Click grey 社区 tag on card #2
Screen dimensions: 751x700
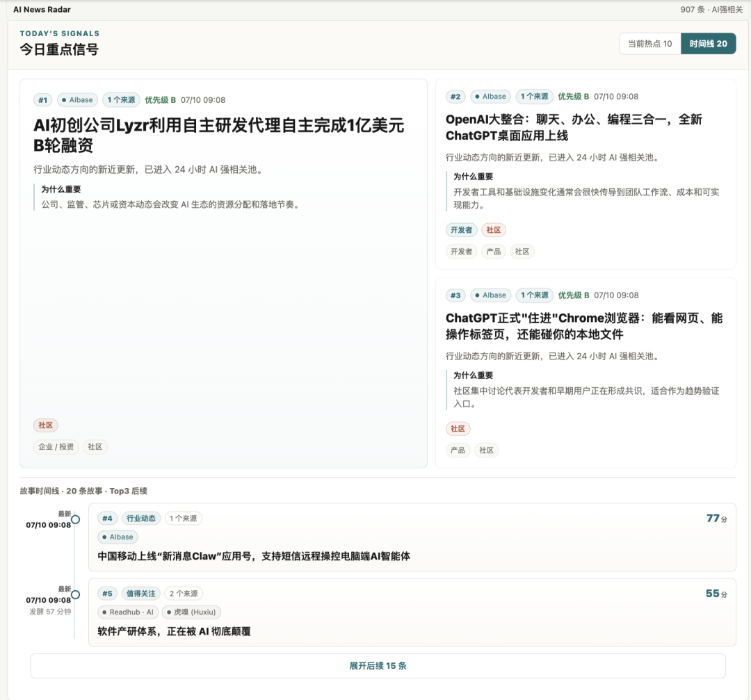click(522, 252)
